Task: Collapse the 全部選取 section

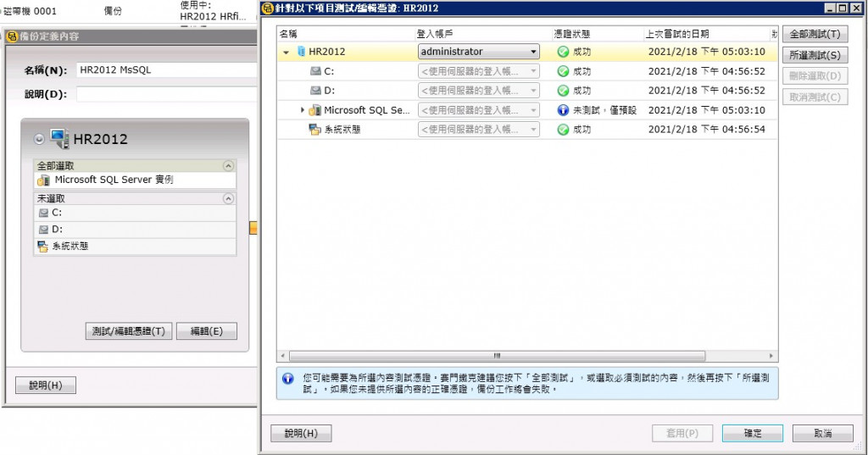Action: [228, 165]
